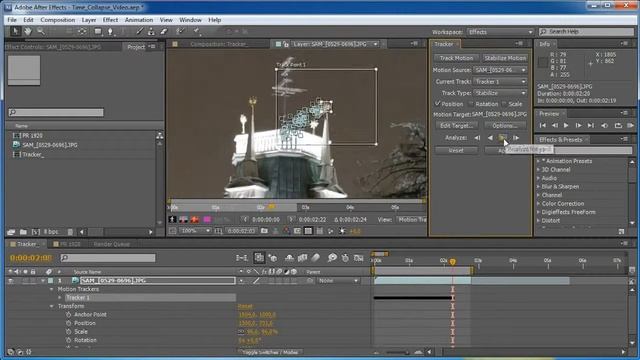
Task: Click Analyze backward button in Tracker
Action: pyautogui.click(x=490, y=138)
